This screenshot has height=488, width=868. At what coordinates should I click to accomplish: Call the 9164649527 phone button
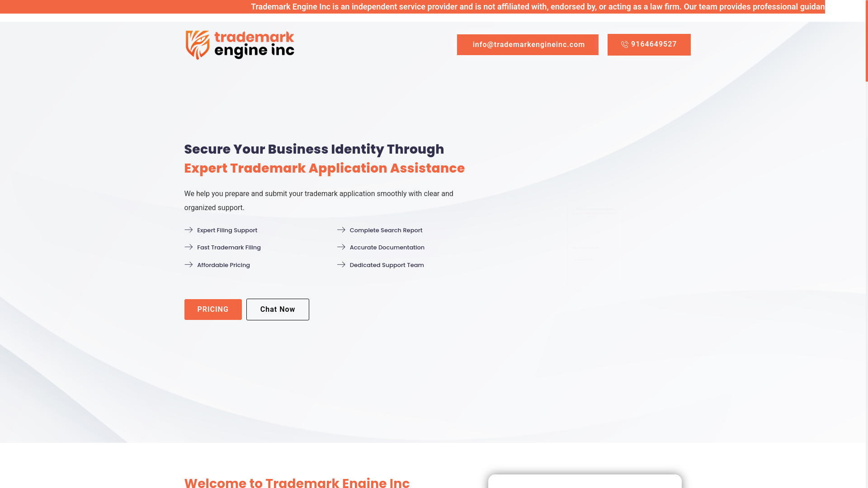click(x=649, y=45)
